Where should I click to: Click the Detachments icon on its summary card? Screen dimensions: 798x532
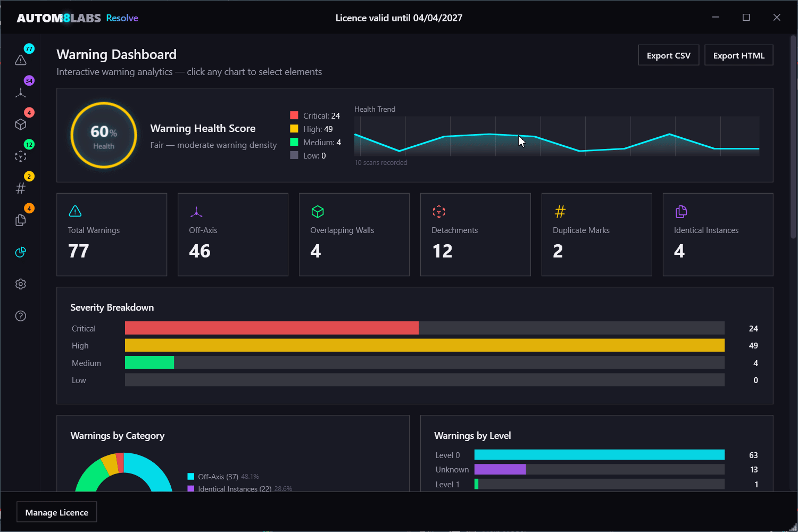coord(439,212)
